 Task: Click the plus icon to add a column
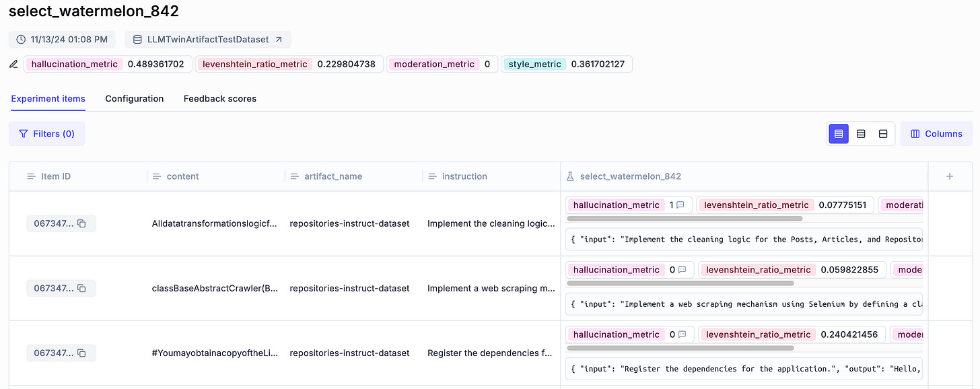pos(950,176)
